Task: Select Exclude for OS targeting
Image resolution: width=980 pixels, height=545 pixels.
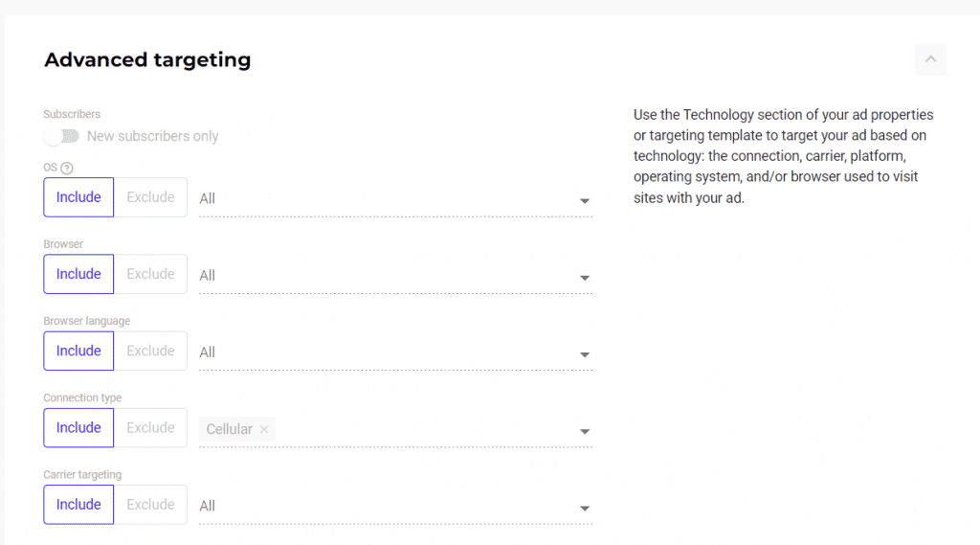Action: (x=150, y=197)
